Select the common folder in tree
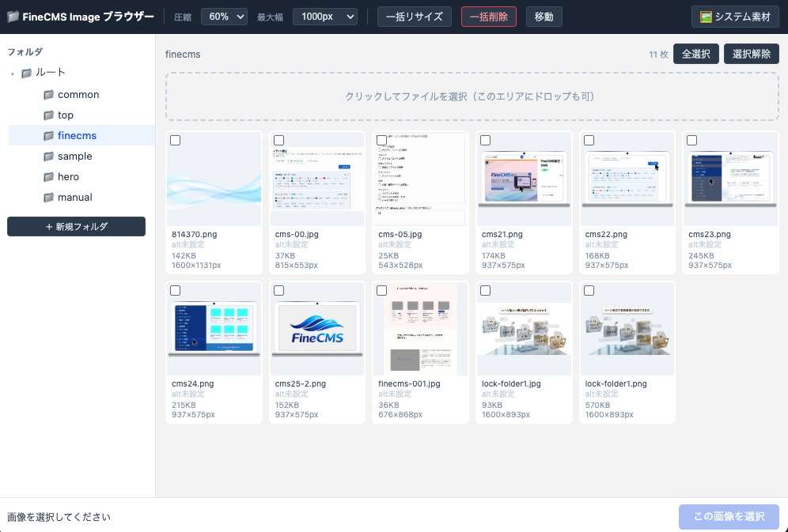The image size is (788, 532). click(x=81, y=95)
